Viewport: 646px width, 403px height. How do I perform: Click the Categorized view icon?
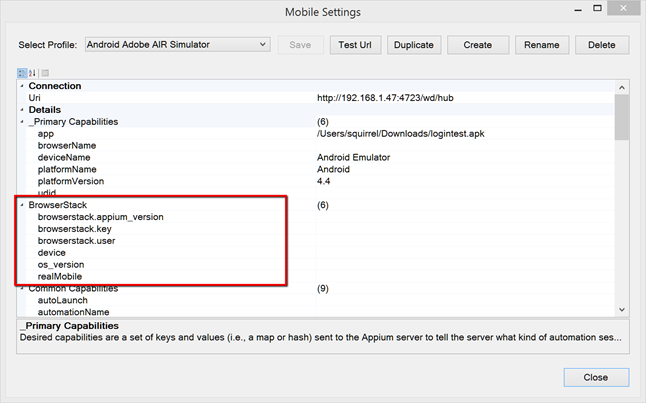tap(22, 73)
